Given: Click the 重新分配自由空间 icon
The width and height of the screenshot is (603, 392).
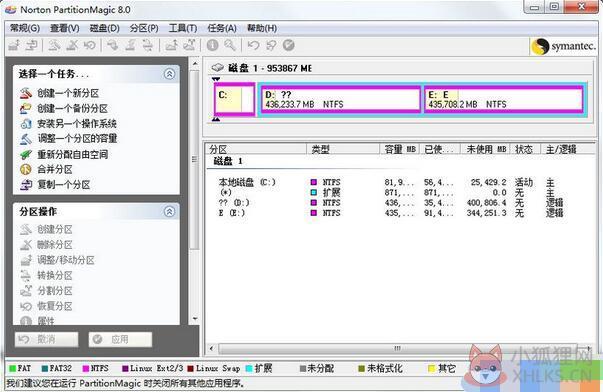Looking at the screenshot, I should click(26, 155).
